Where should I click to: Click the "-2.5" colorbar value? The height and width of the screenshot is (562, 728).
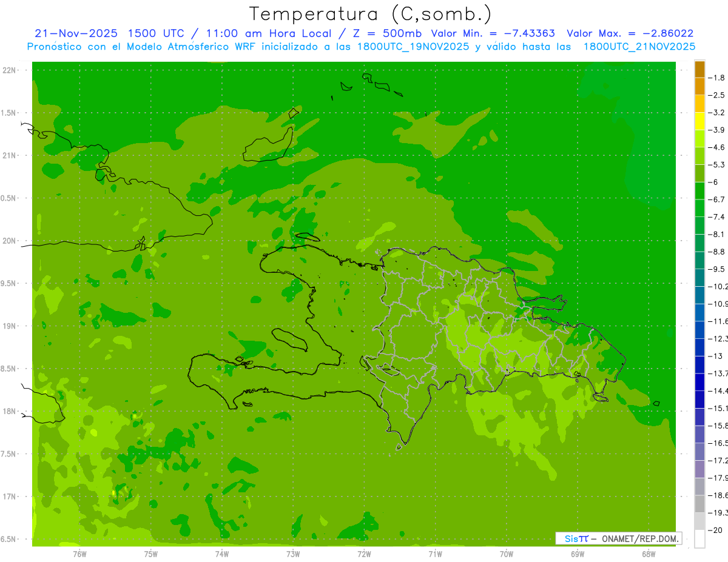(x=716, y=95)
